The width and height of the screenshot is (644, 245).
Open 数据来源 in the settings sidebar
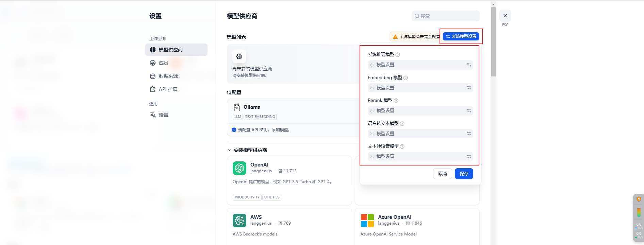click(176, 76)
